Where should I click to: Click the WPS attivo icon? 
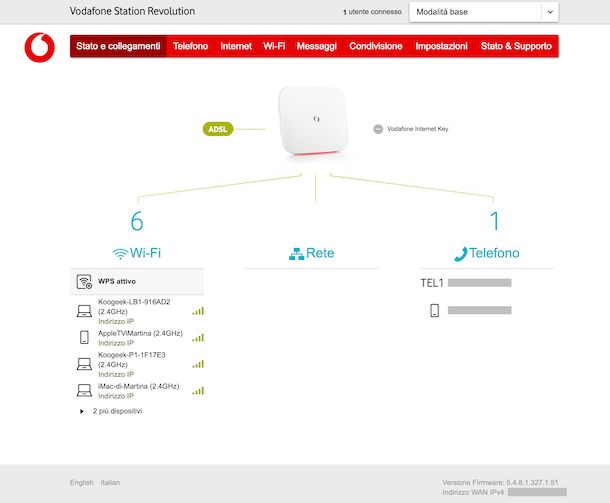pos(84,282)
